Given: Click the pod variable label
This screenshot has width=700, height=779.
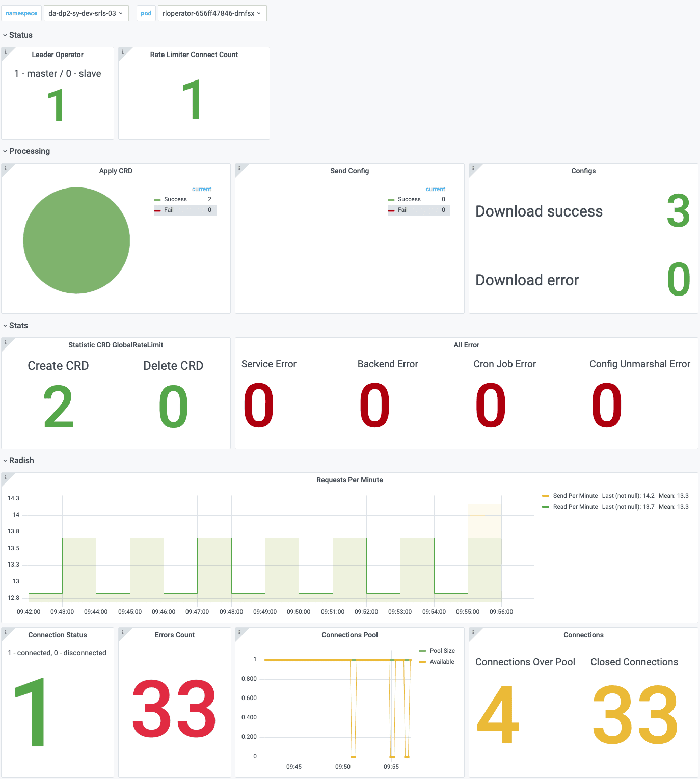Looking at the screenshot, I should pyautogui.click(x=146, y=13).
